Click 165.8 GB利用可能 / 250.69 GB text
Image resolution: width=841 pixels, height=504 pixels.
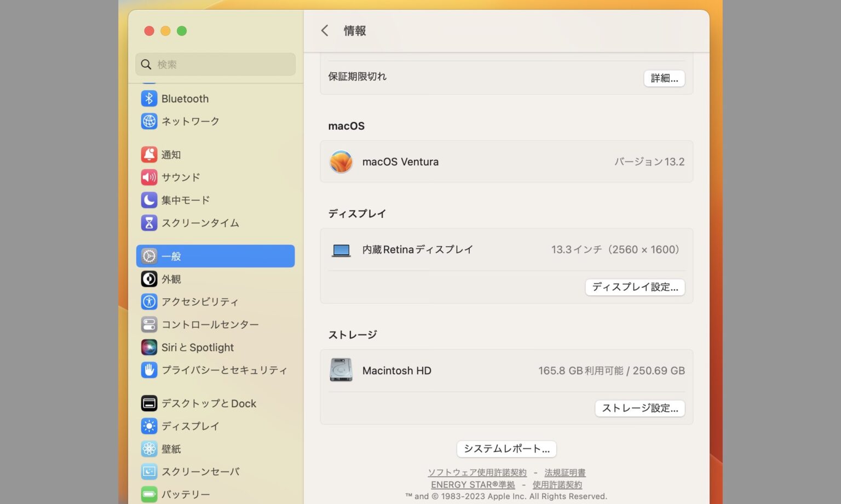[612, 370]
